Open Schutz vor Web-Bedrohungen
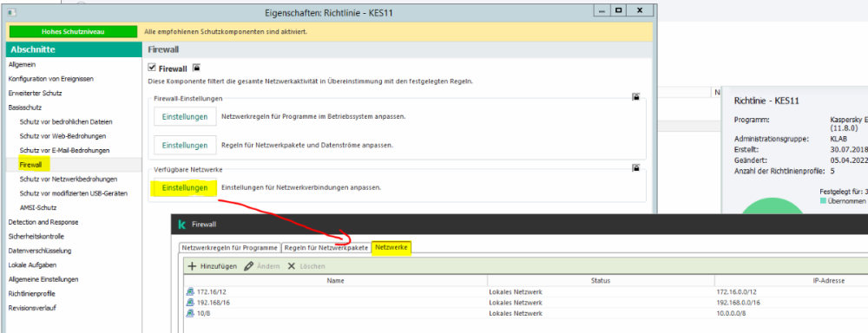Screen dimensions: 868x333 point(62,136)
